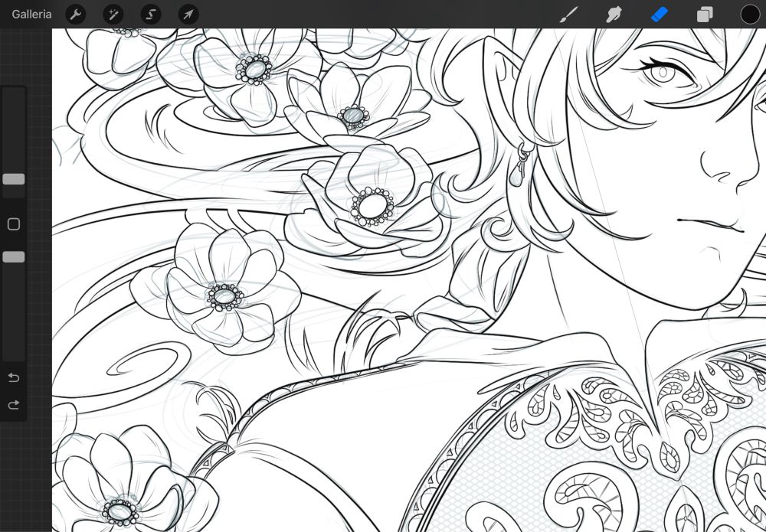Click the brush size slider handle
Screen dimensions: 766x532
(14, 179)
